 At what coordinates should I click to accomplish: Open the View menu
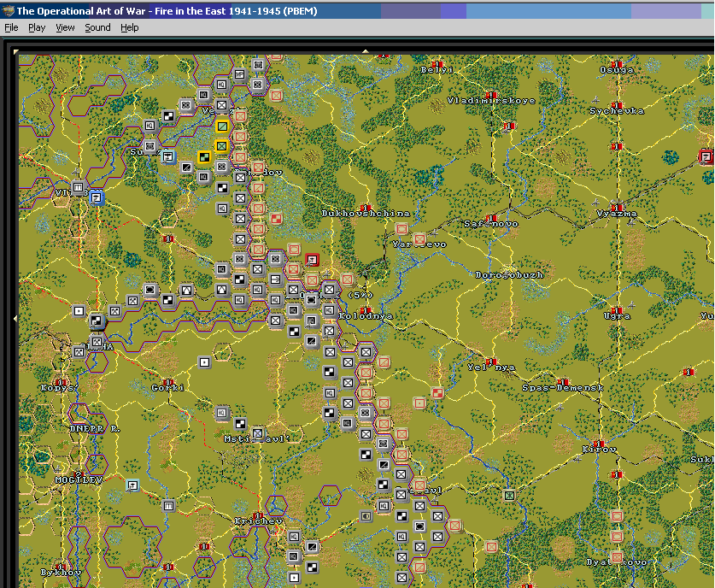pos(65,27)
